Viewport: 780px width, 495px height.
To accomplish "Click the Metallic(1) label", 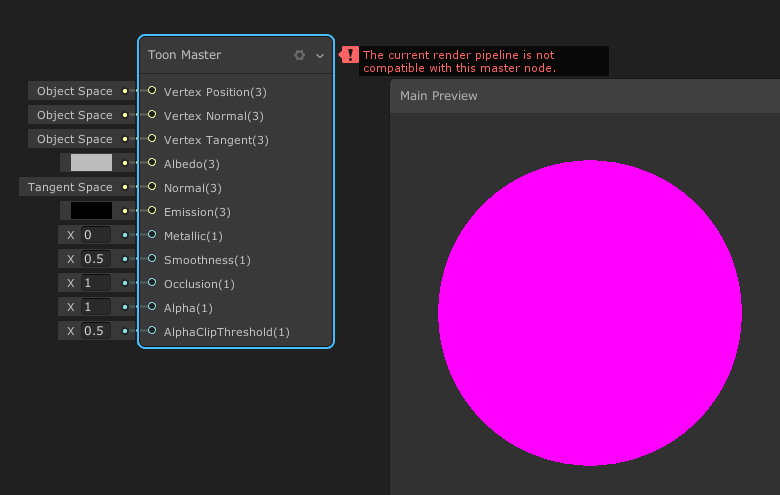I will [193, 236].
